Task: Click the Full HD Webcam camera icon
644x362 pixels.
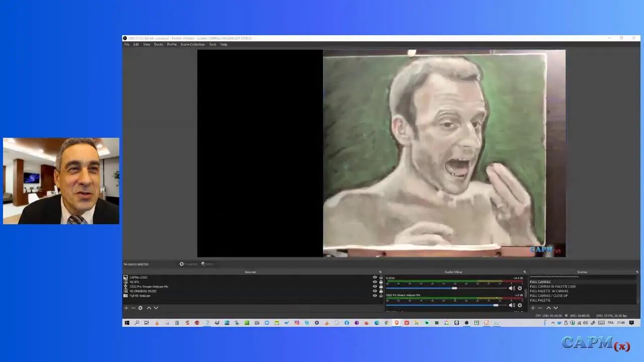Action: [126, 296]
